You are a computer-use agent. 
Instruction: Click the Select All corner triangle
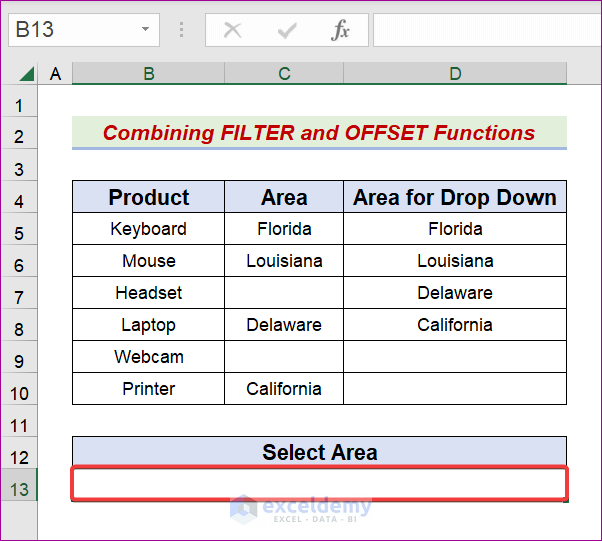coord(27,74)
